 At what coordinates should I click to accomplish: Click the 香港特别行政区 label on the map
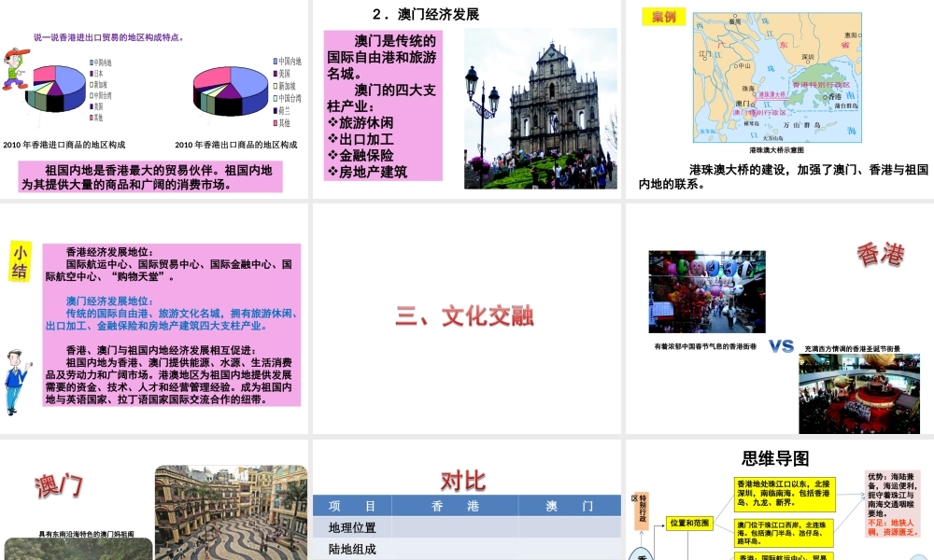click(x=821, y=85)
